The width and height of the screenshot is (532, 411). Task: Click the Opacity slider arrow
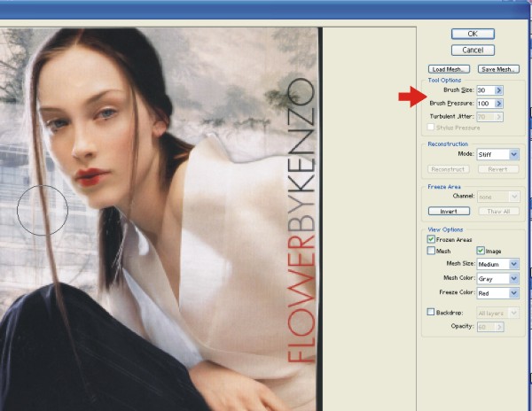click(x=499, y=327)
